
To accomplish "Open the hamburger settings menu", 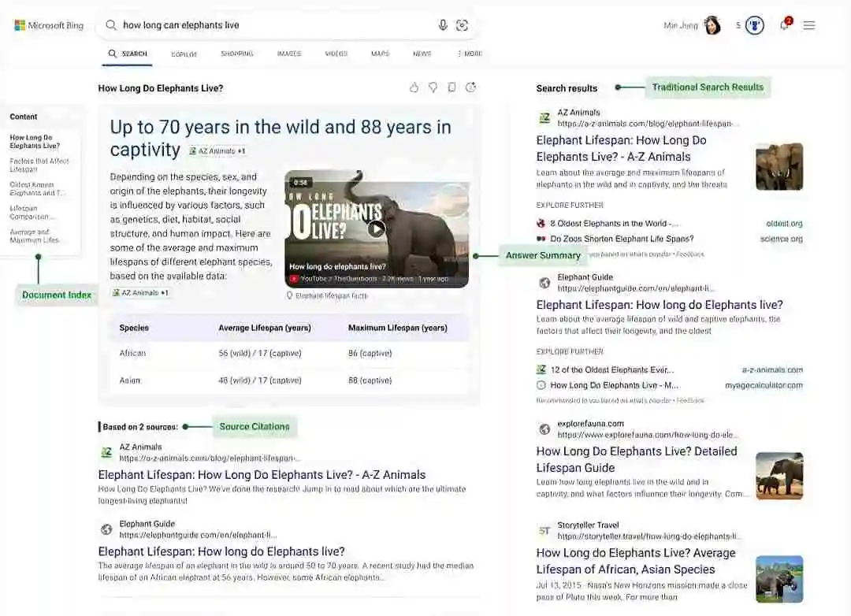I will coord(808,25).
